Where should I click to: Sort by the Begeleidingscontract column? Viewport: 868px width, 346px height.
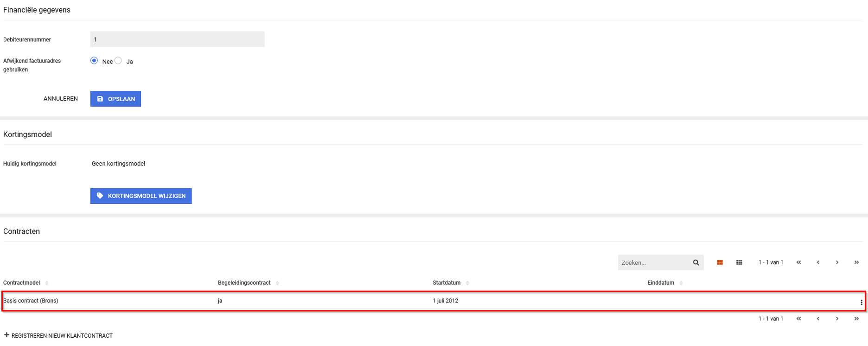(x=244, y=283)
